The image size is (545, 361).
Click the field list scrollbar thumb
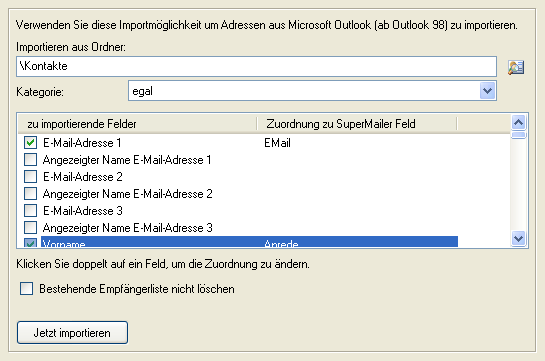pos(519,135)
